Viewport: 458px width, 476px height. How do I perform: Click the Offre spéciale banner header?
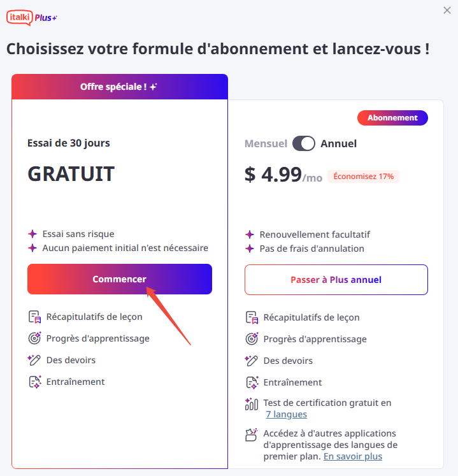pyautogui.click(x=120, y=87)
